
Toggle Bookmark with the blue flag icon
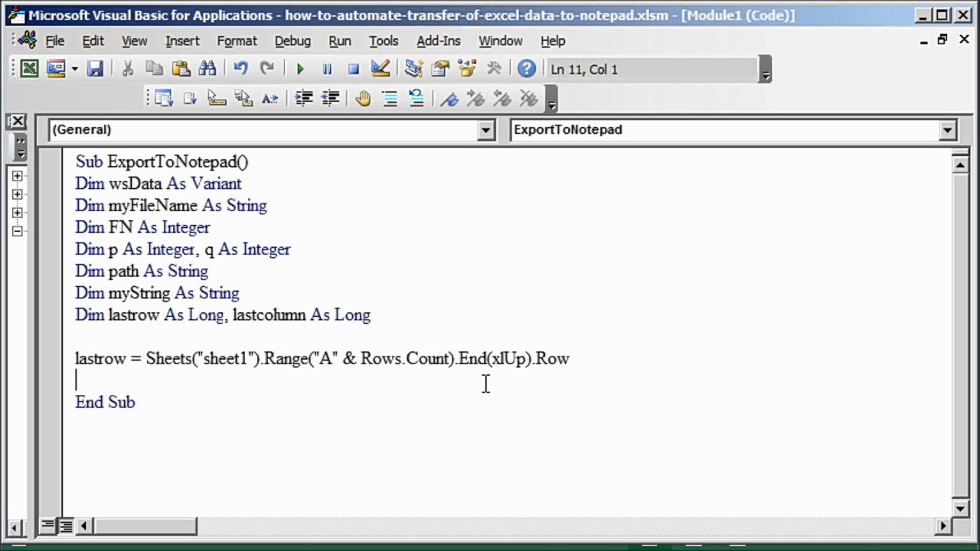click(449, 98)
